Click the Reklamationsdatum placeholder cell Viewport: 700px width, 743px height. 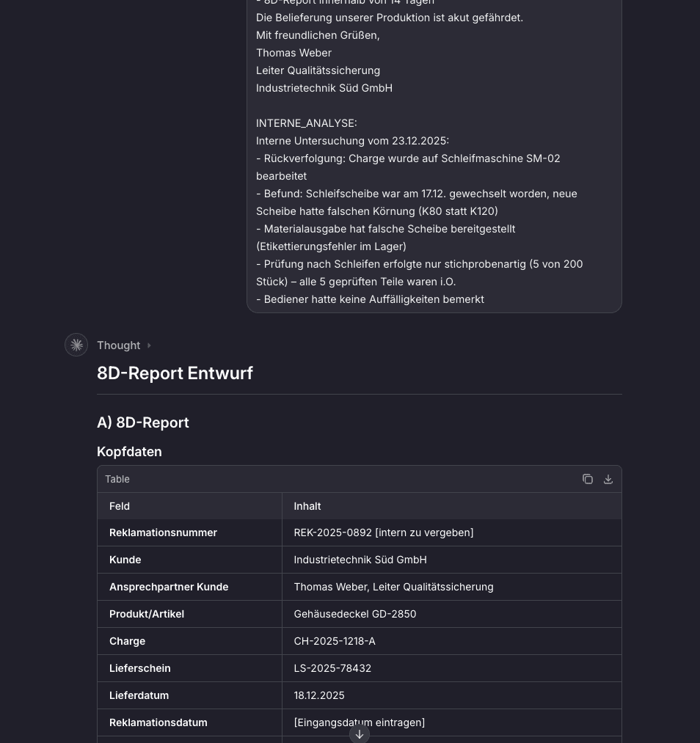pyautogui.click(x=360, y=722)
